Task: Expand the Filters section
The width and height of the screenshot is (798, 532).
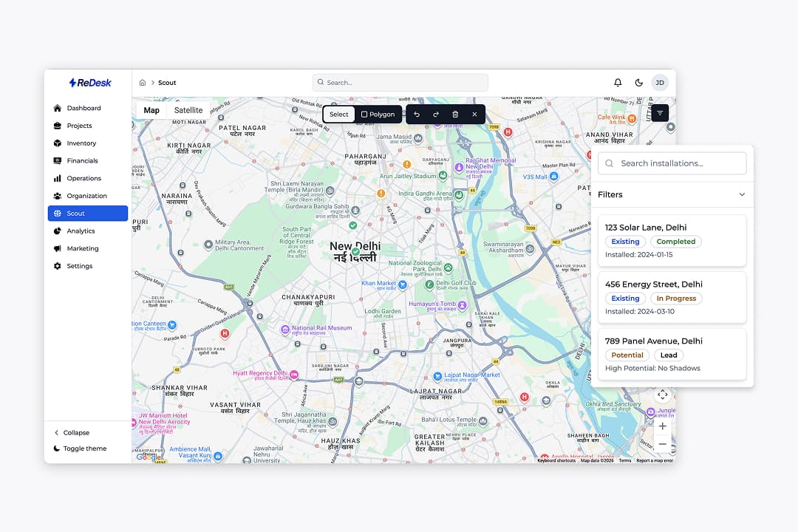Action: coord(672,194)
